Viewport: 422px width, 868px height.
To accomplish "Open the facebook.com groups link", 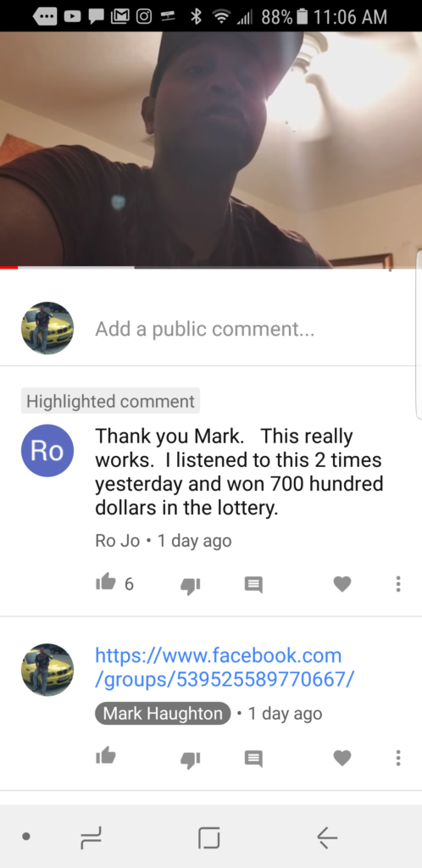I will coord(225,666).
